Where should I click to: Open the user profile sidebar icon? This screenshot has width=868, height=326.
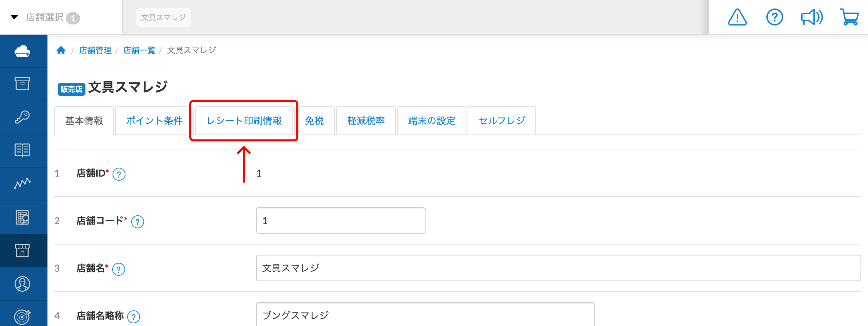coord(22,284)
